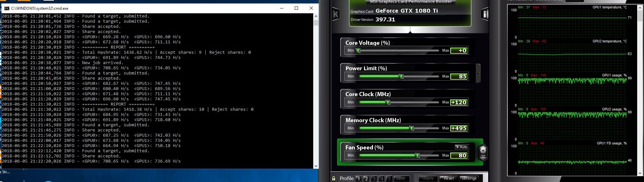The height and width of the screenshot is (182, 644).
Task: Click the last log line at 21:22:20,026
Action: pyautogui.click(x=91, y=161)
